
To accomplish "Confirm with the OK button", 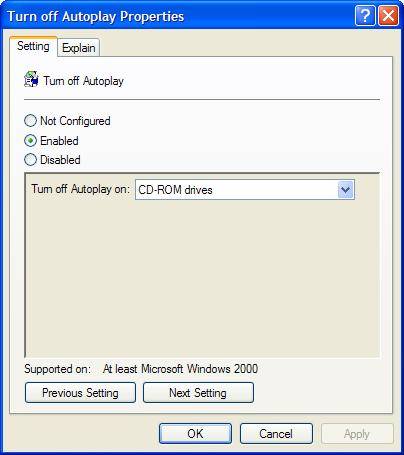I will (x=195, y=434).
